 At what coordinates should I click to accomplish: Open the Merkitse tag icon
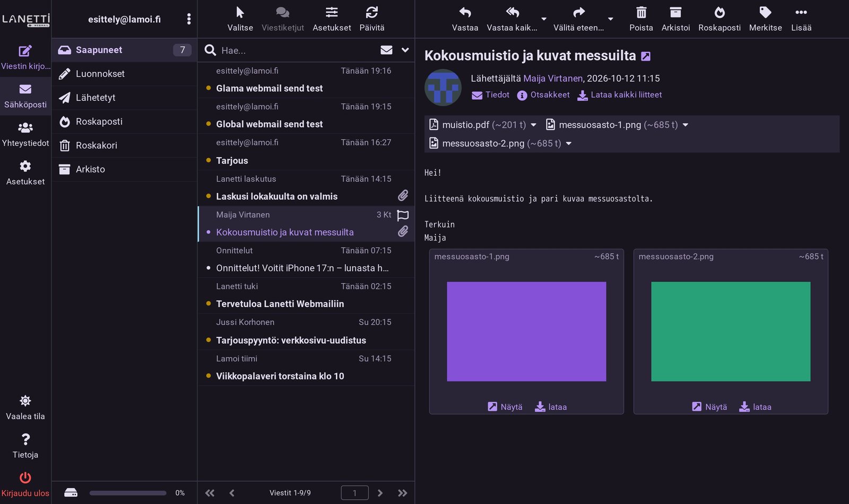[x=765, y=12]
